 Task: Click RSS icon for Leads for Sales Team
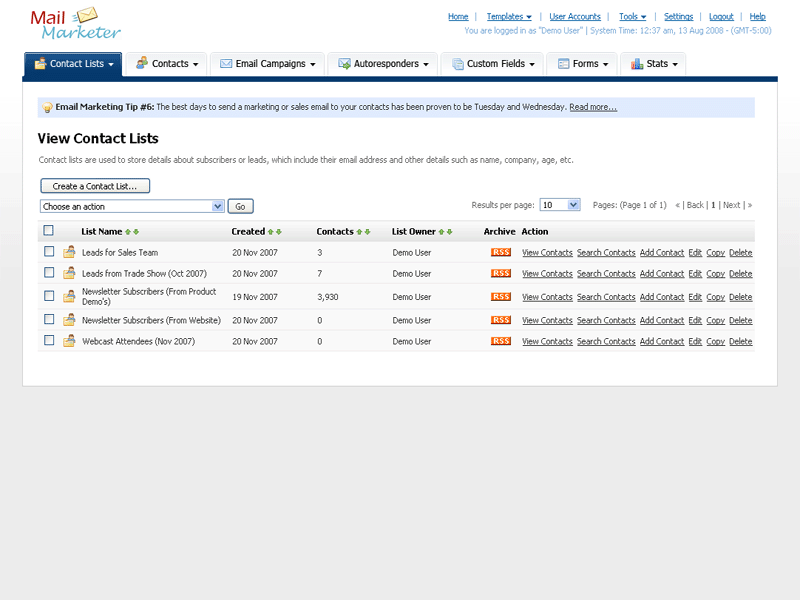pos(501,252)
